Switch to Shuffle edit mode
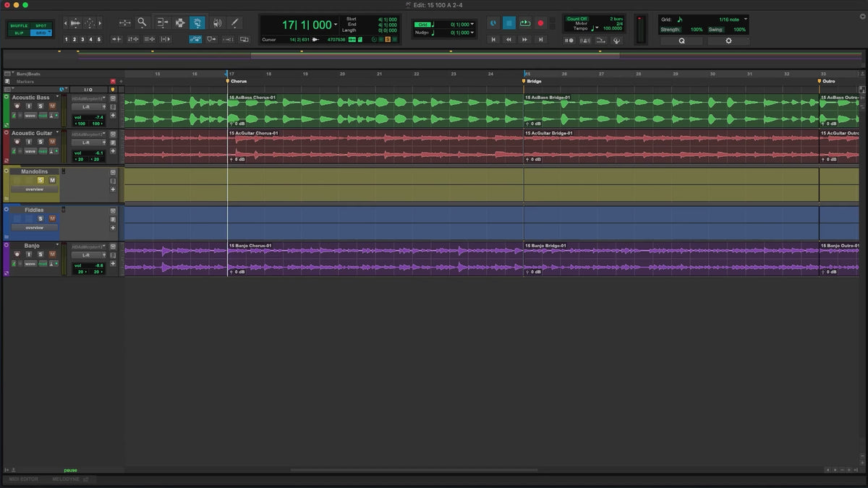This screenshot has height=488, width=868. 19,26
